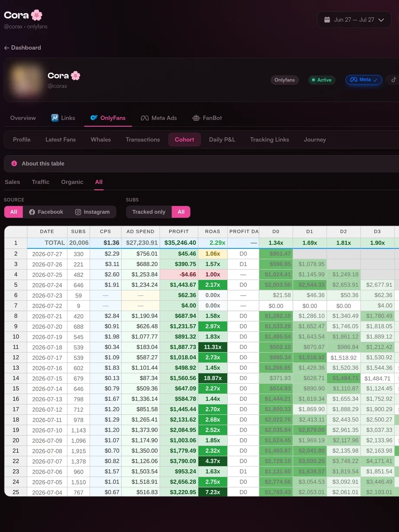Click the OnlyFans tab logo icon
The image size is (399, 532).
94,118
